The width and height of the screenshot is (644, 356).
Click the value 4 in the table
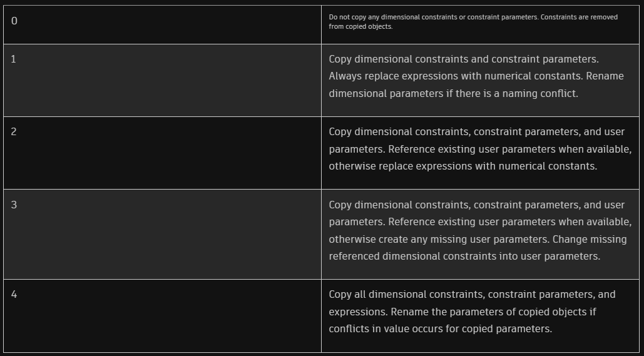(14, 294)
